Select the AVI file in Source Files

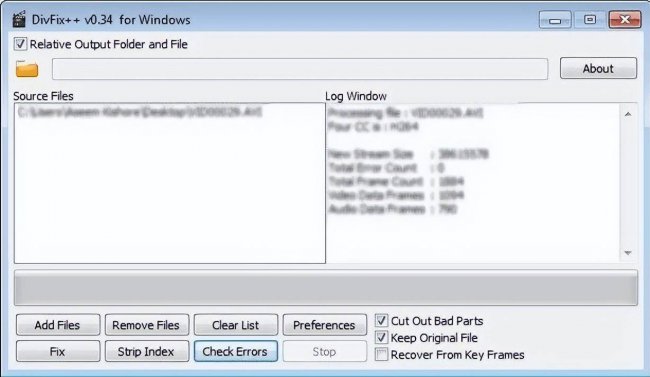click(x=140, y=112)
